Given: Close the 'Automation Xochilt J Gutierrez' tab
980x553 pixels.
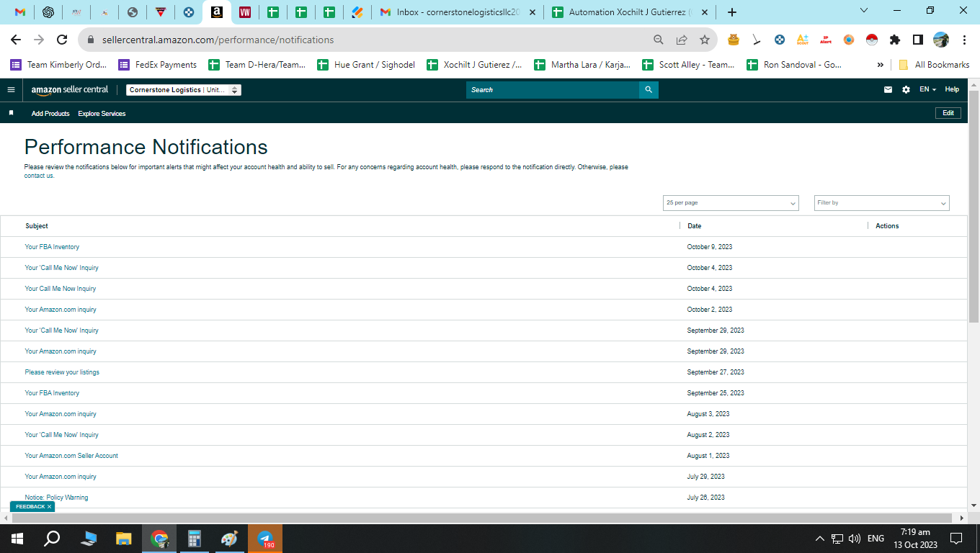Looking at the screenshot, I should coord(705,12).
